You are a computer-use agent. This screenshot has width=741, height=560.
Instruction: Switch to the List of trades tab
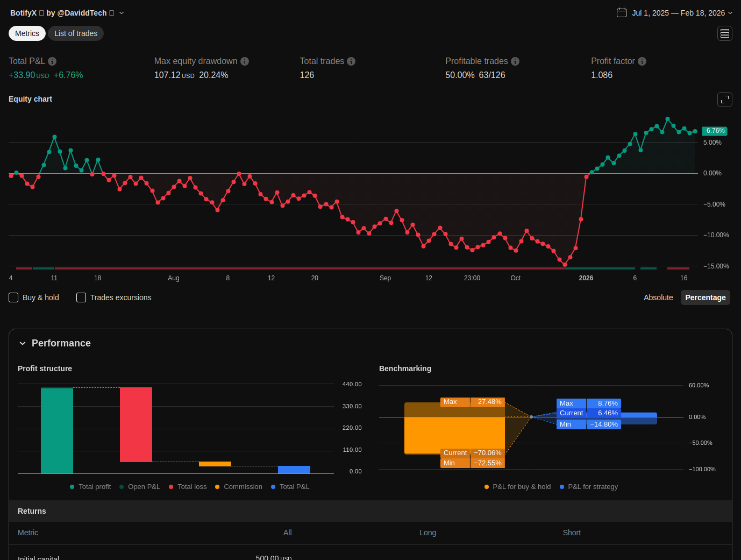coord(76,33)
